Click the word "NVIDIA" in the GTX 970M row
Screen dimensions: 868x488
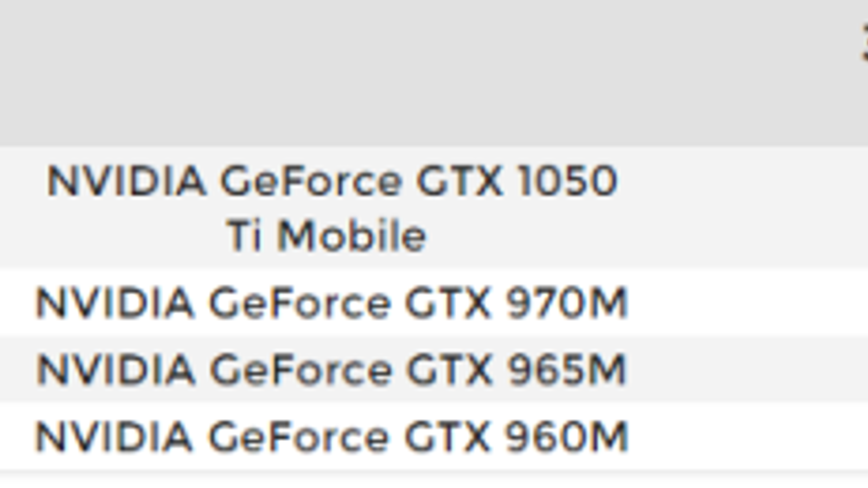(x=114, y=302)
